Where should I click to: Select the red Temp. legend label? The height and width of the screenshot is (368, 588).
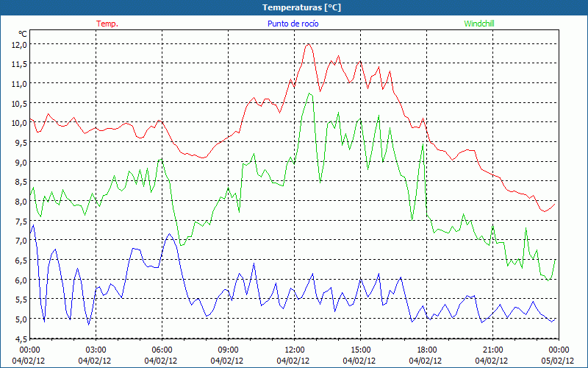coord(107,24)
